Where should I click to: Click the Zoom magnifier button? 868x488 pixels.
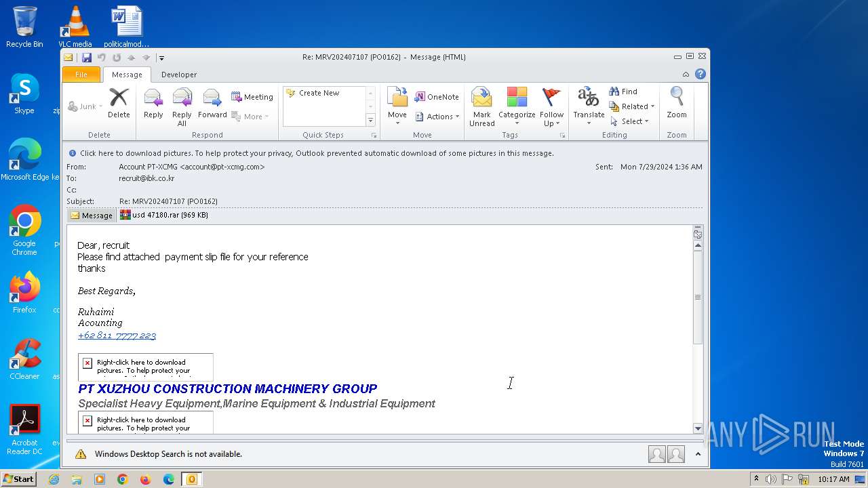pos(677,103)
